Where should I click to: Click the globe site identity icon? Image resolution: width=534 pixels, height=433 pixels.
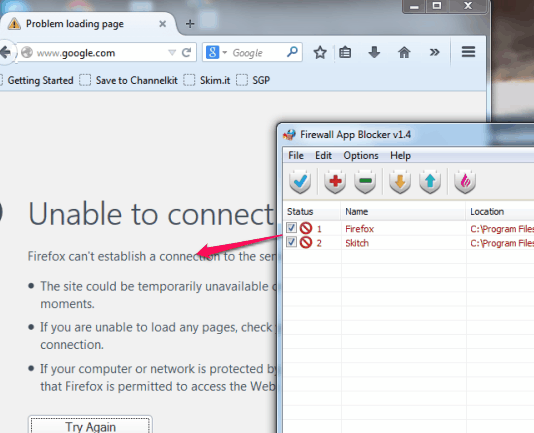click(27, 52)
